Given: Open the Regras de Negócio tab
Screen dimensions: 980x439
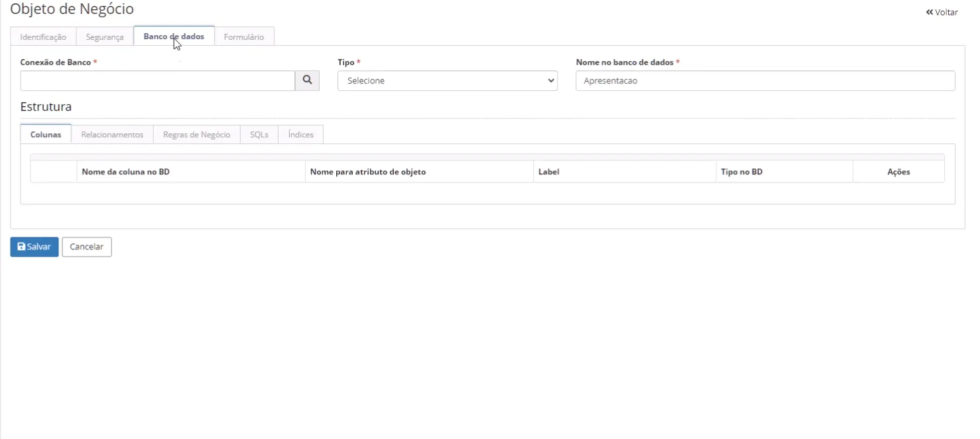Looking at the screenshot, I should point(196,135).
